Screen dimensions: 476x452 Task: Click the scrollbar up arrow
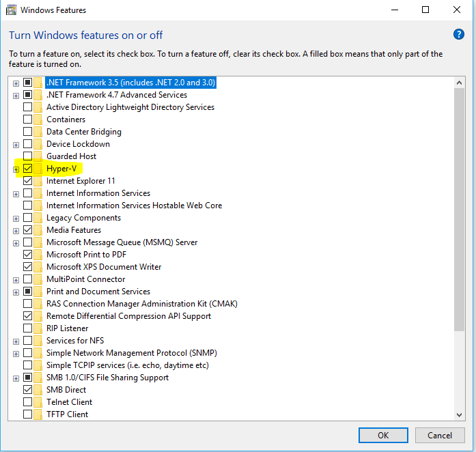(x=460, y=83)
